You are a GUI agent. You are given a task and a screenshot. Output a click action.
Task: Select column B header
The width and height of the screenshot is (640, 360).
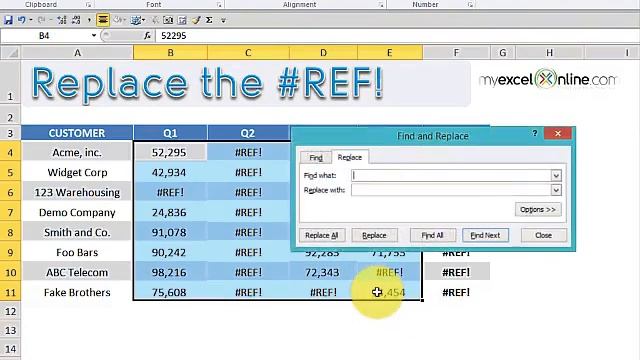[170, 53]
